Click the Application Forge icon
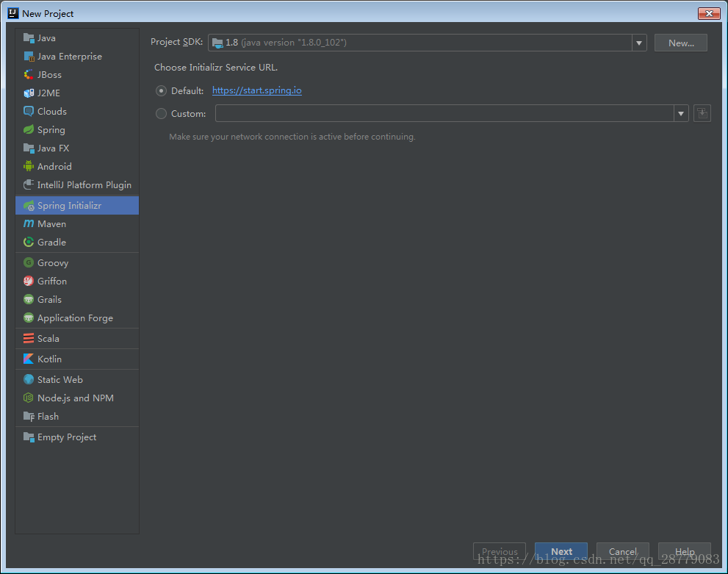This screenshot has height=574, width=728. (29, 318)
